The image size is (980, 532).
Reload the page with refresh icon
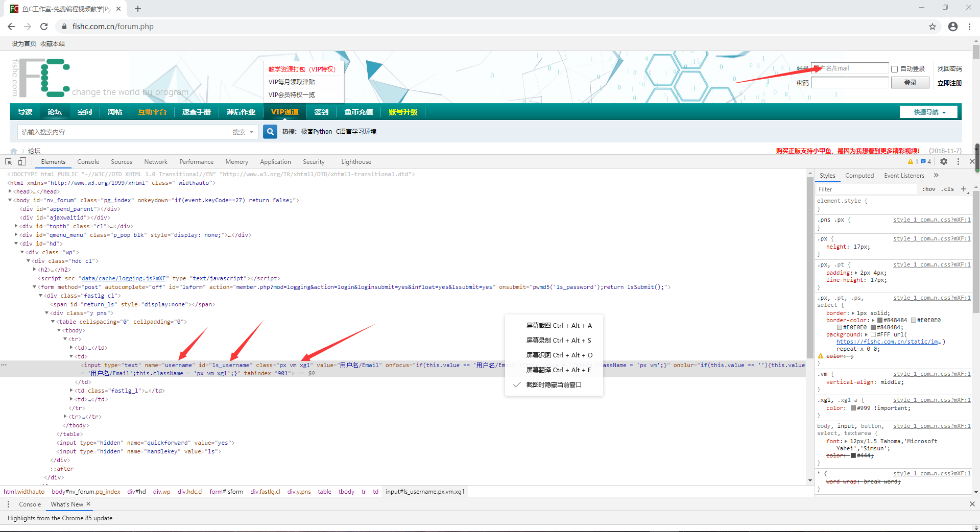[44, 27]
